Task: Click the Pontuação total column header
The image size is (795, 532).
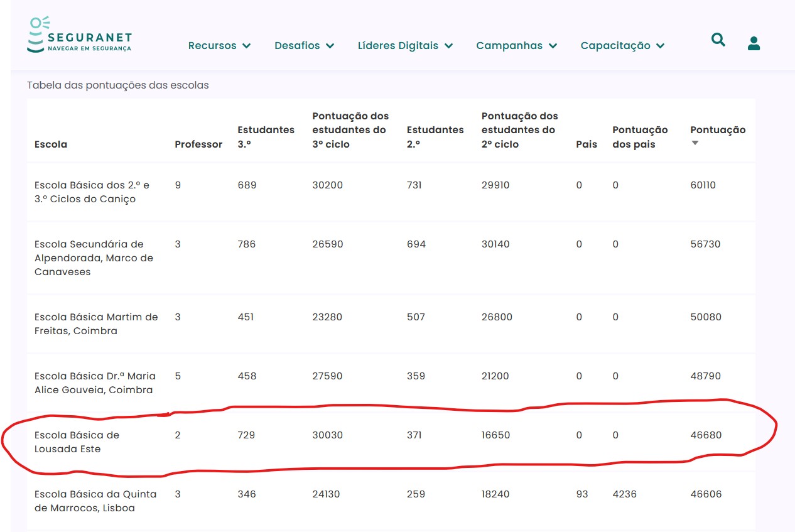Action: coord(718,130)
